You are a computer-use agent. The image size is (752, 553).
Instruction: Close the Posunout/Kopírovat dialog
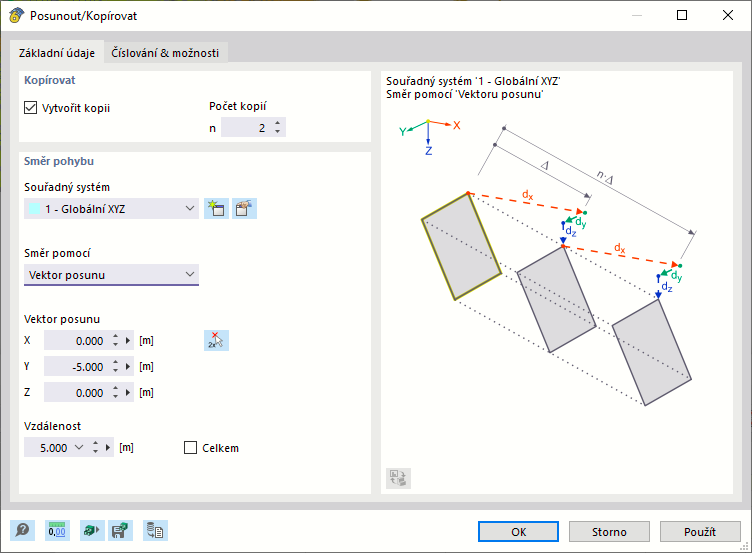coord(728,15)
